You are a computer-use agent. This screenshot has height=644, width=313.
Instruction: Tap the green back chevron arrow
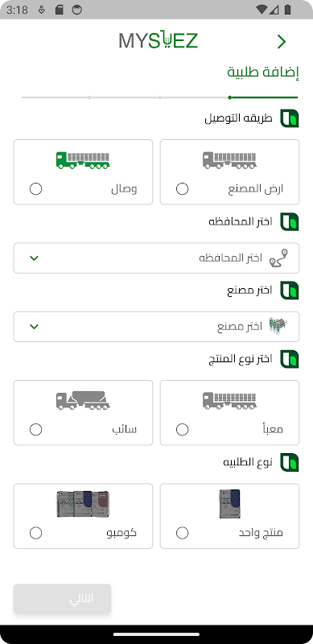tap(282, 42)
